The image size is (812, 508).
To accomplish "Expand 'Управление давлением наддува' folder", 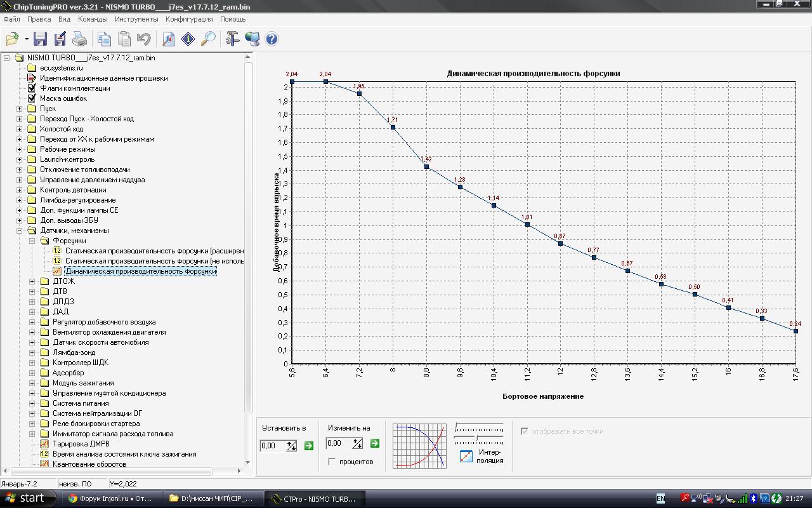I will point(19,180).
